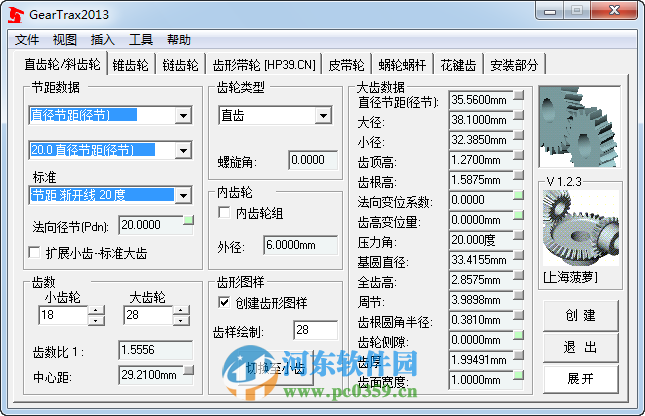Open the 文件 menu
The width and height of the screenshot is (645, 416).
tap(27, 40)
